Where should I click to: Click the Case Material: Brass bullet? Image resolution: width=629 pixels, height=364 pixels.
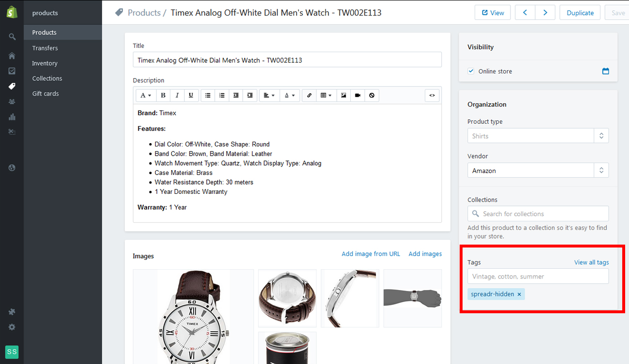click(183, 173)
